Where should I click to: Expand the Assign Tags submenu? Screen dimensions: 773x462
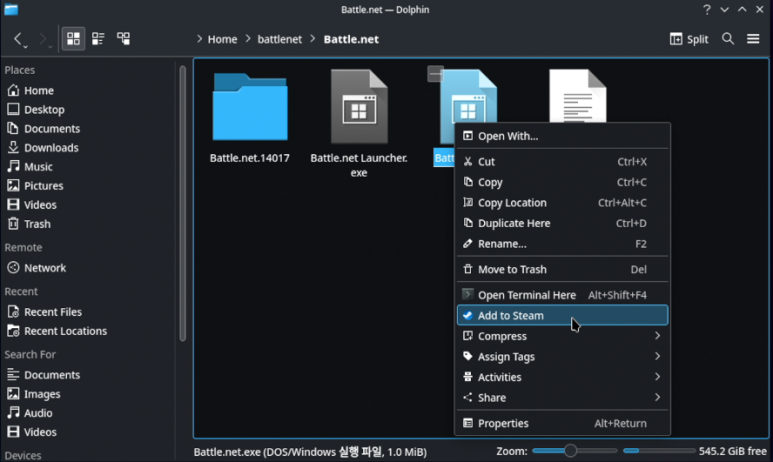click(562, 357)
